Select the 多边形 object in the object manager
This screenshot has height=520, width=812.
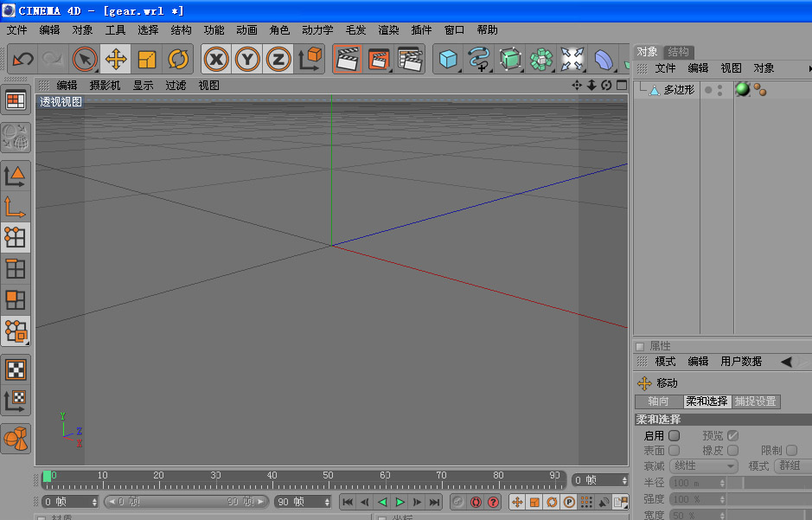pyautogui.click(x=678, y=90)
